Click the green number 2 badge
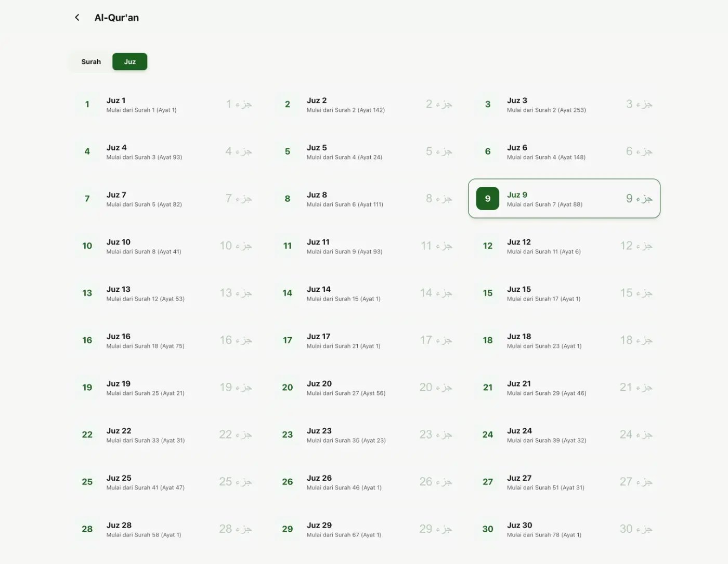The width and height of the screenshot is (728, 564). click(x=288, y=105)
